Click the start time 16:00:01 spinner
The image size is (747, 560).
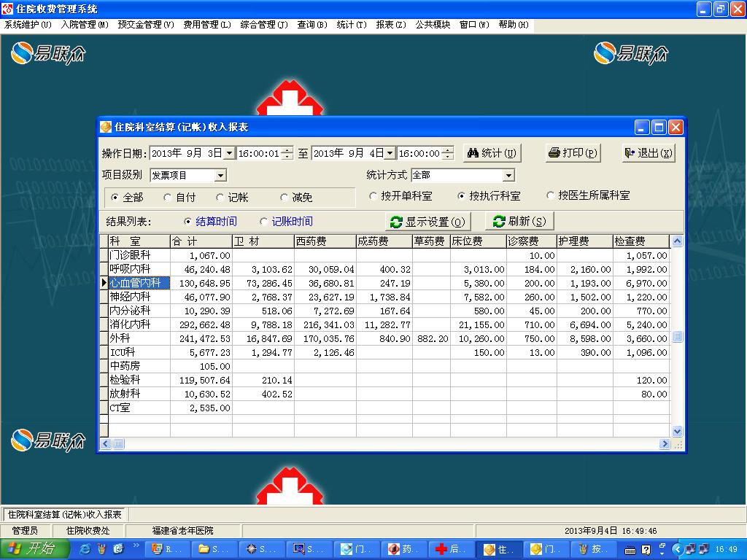tap(287, 153)
